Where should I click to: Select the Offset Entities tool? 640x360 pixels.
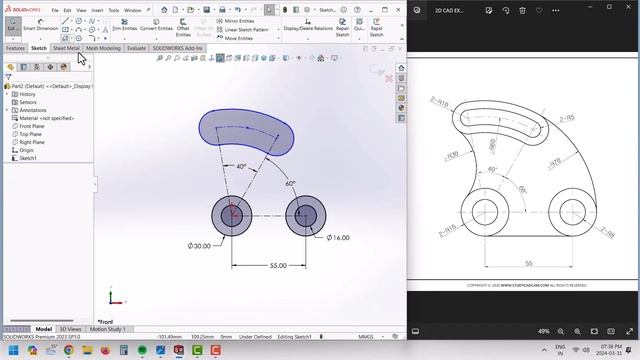point(183,28)
